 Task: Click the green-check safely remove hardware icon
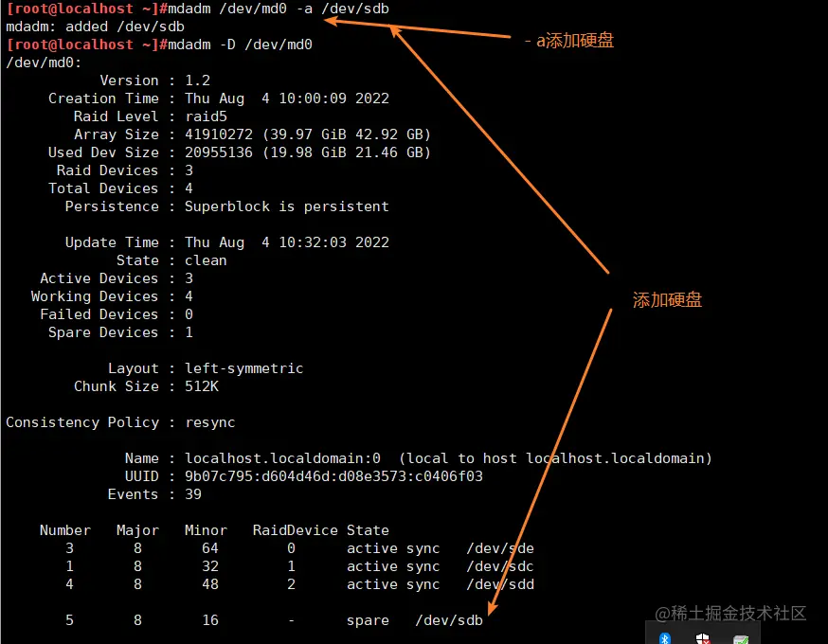pyautogui.click(x=740, y=639)
